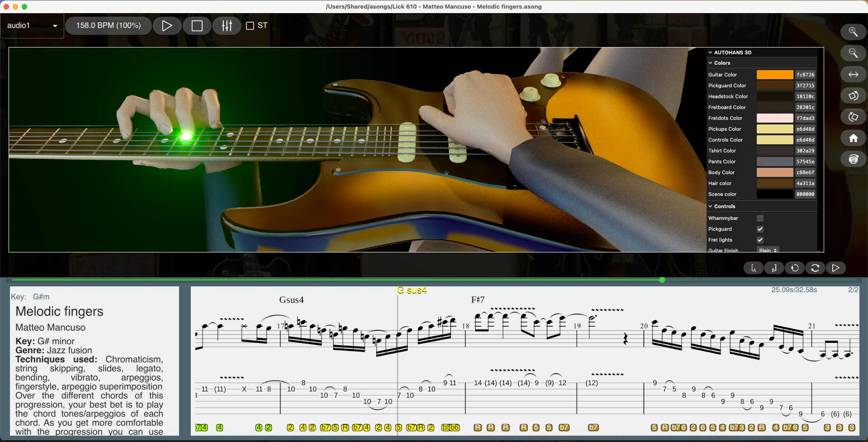Click the AUTOHANS 3D panel header
868x442 pixels.
(x=731, y=52)
